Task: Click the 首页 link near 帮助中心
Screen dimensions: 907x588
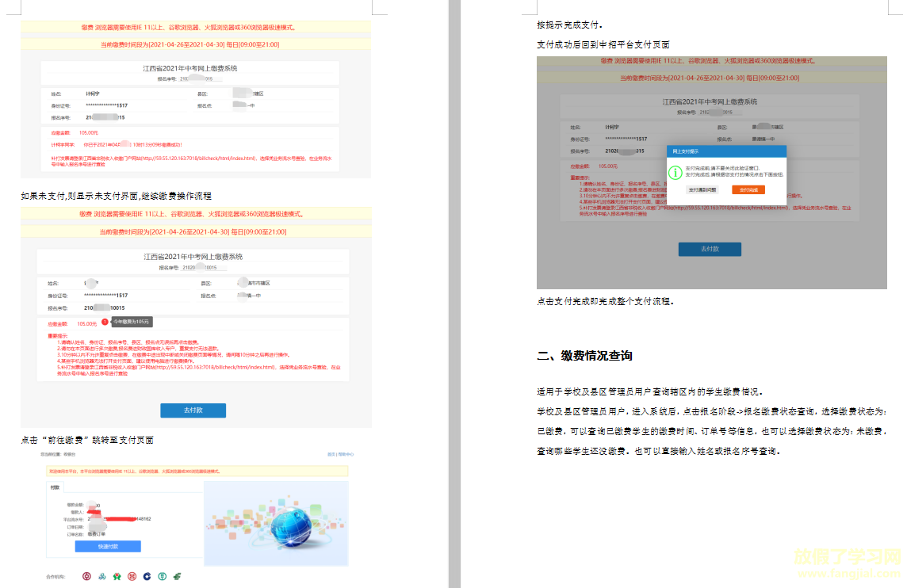Action: coord(330,453)
